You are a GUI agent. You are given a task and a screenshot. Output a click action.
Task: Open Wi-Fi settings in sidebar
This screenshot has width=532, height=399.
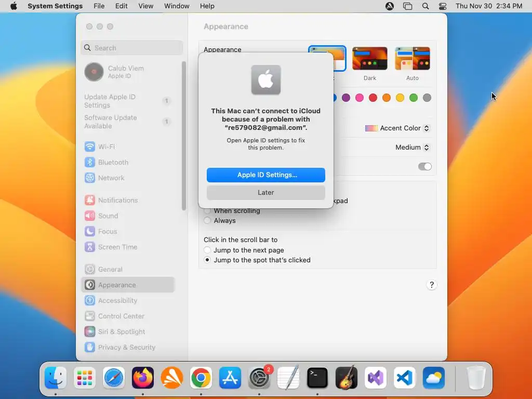[x=128, y=147]
